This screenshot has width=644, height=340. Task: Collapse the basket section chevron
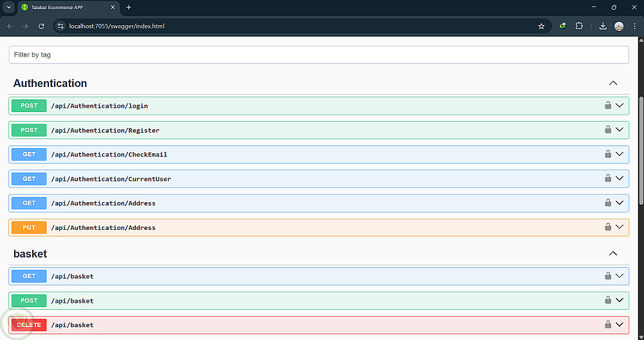(613, 254)
